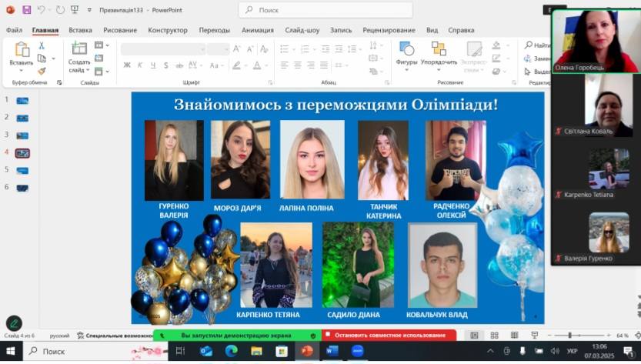Viewport: 641px width, 364px height.
Task: Open the Анимация ribbon tab
Action: click(x=257, y=30)
